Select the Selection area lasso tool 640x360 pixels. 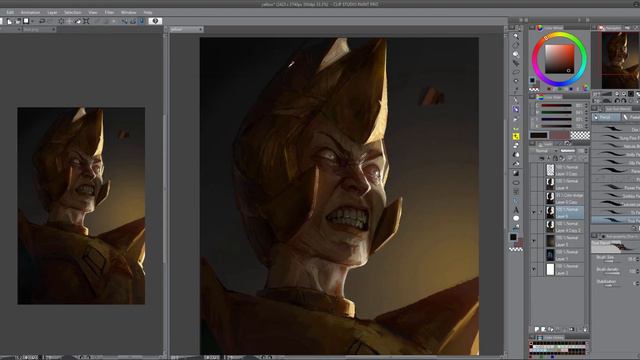pos(516,72)
